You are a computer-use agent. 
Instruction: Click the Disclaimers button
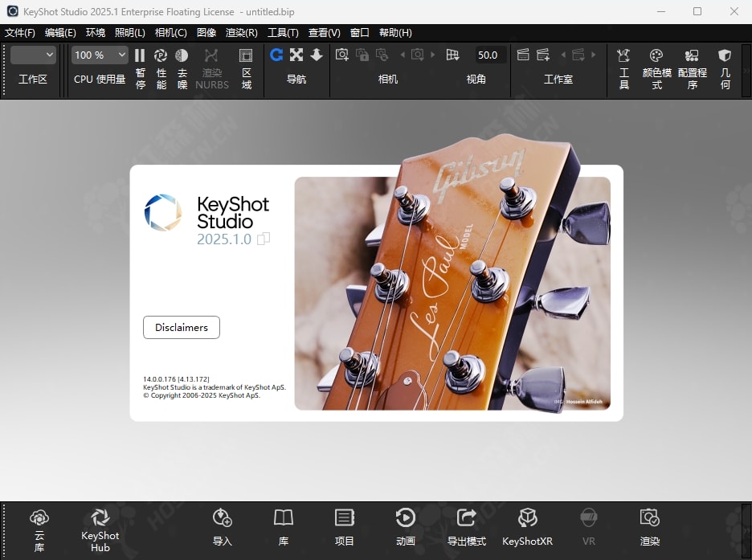[182, 328]
